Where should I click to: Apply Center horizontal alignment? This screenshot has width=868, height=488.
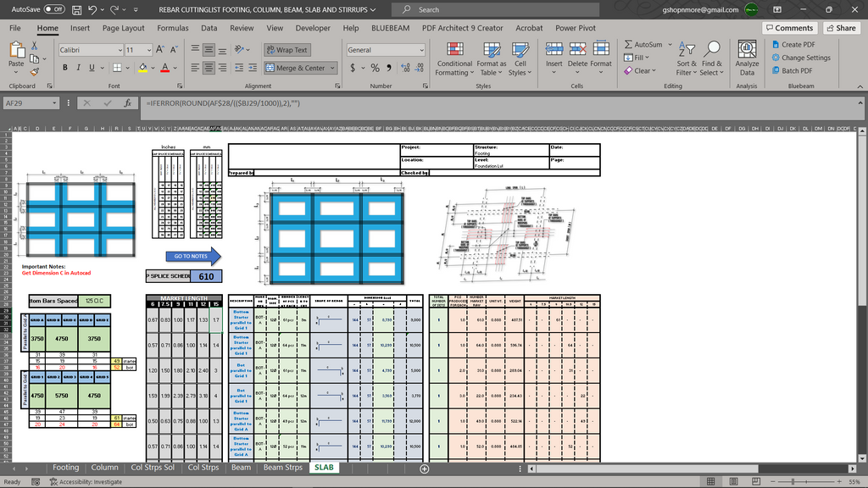[209, 68]
